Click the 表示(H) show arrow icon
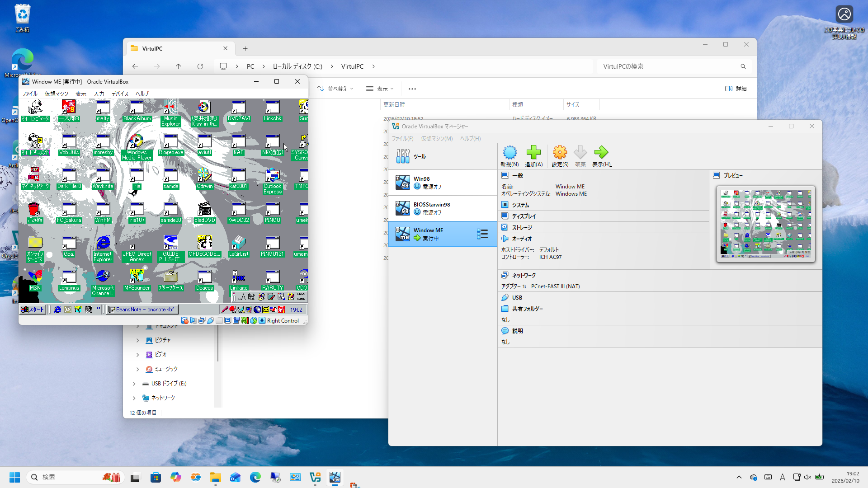 coord(601,153)
